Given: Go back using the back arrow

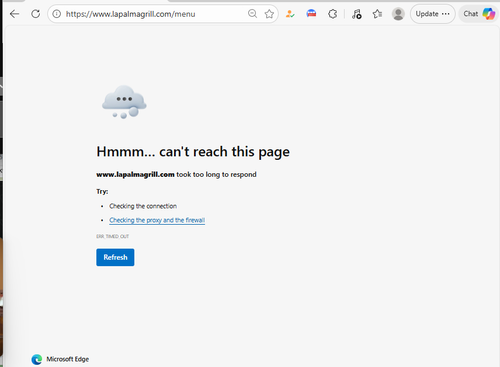Looking at the screenshot, I should [14, 14].
